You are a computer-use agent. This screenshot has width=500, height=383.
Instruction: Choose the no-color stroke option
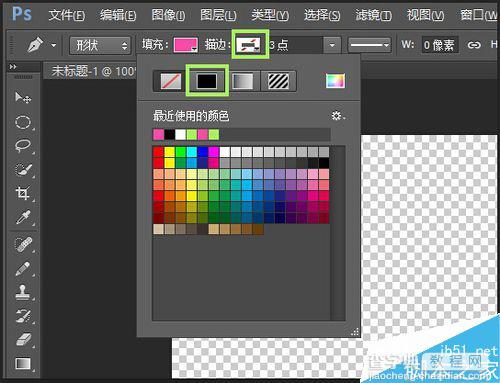click(171, 81)
